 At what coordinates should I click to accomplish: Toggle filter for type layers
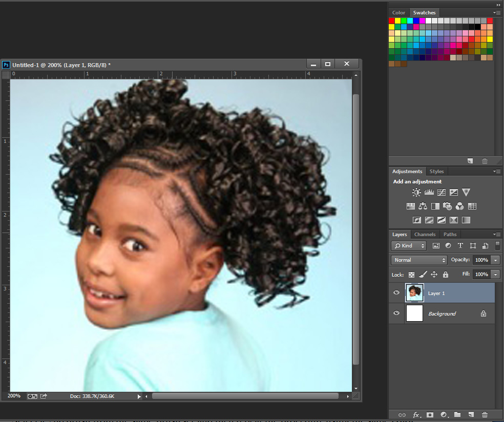pyautogui.click(x=460, y=245)
